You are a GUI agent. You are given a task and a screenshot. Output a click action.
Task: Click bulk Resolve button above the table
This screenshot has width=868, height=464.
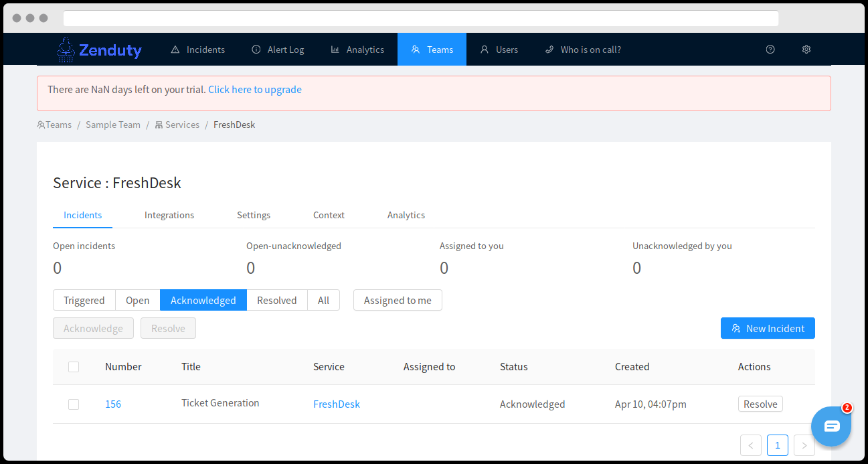168,328
